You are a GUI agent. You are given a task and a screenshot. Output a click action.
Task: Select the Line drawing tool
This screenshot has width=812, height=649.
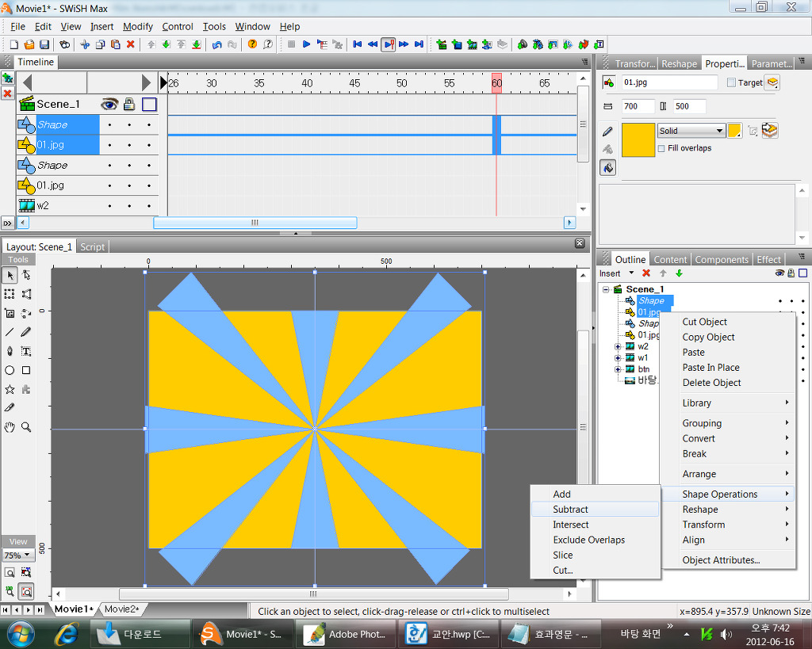[x=10, y=332]
